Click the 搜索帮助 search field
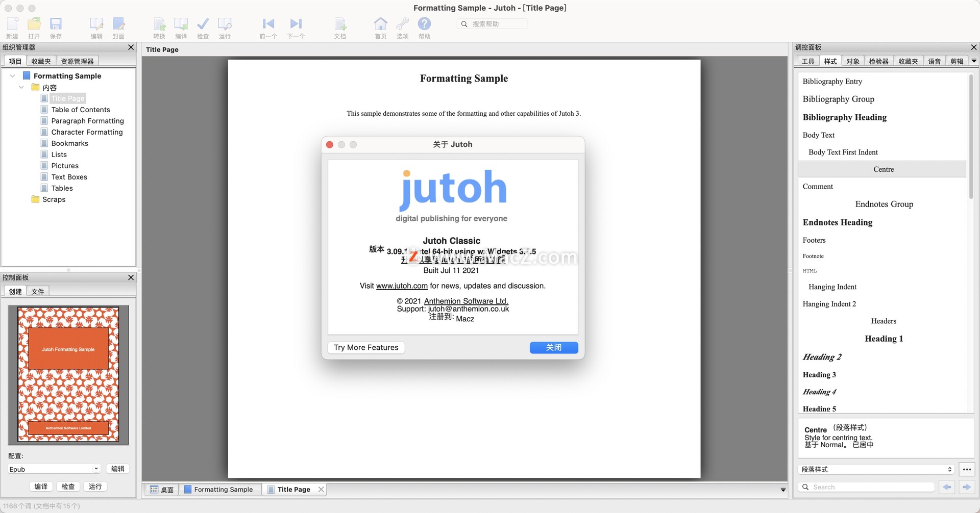This screenshot has width=980, height=513. click(x=492, y=24)
